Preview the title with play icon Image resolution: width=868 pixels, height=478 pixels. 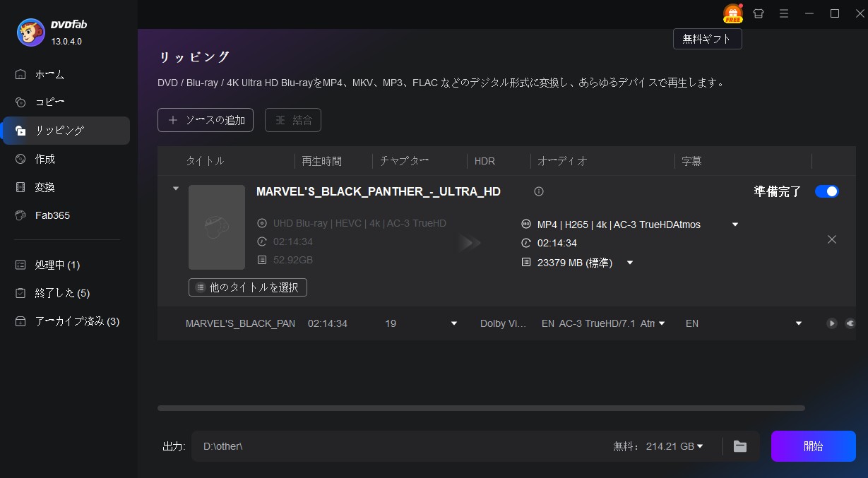click(832, 323)
